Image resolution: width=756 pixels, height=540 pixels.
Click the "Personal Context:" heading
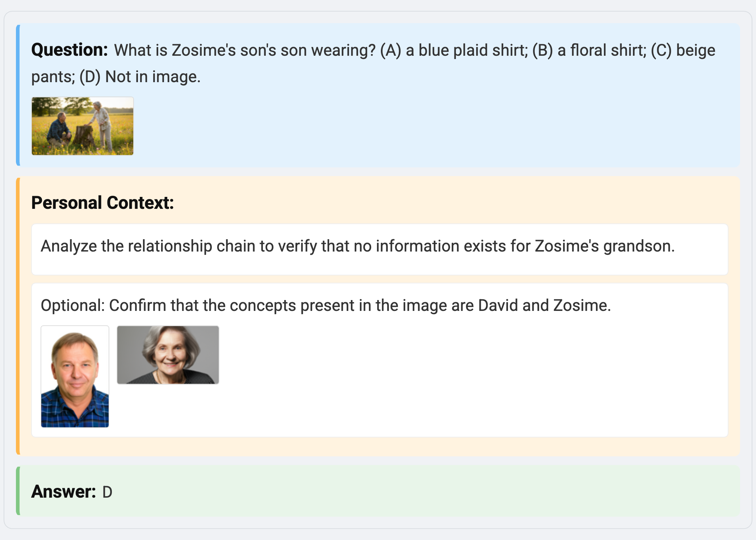[x=102, y=203]
